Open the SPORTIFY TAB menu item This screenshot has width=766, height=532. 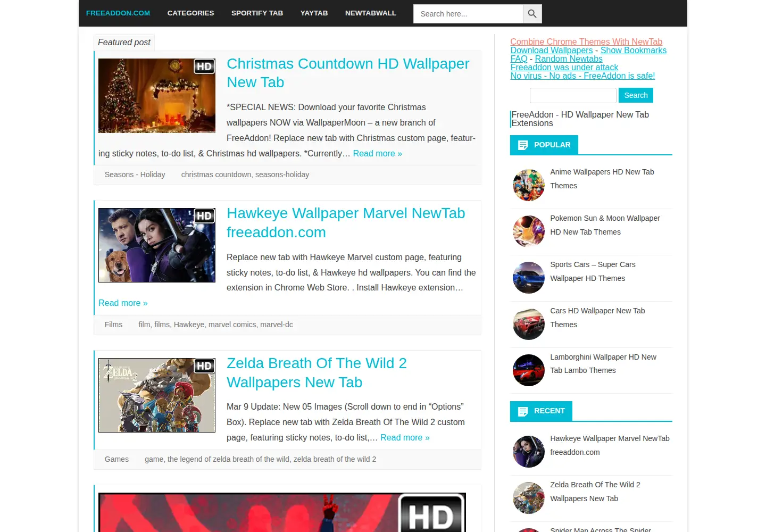[257, 13]
